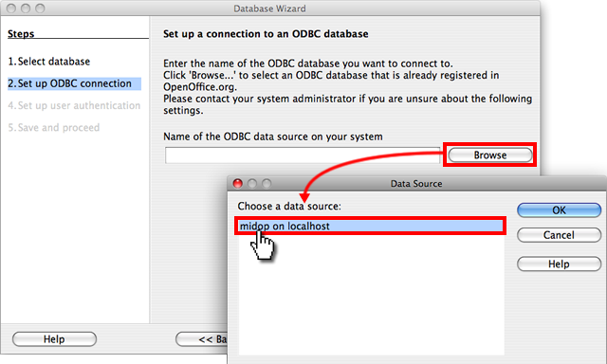Close the Data Source dialog with red button
Image resolution: width=607 pixels, height=364 pixels.
point(237,183)
